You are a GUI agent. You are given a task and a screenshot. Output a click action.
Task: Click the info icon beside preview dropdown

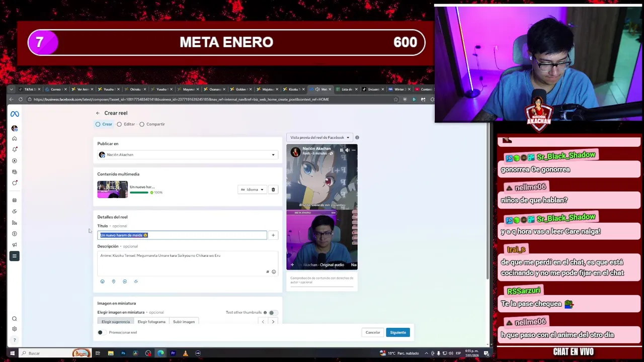point(357,137)
